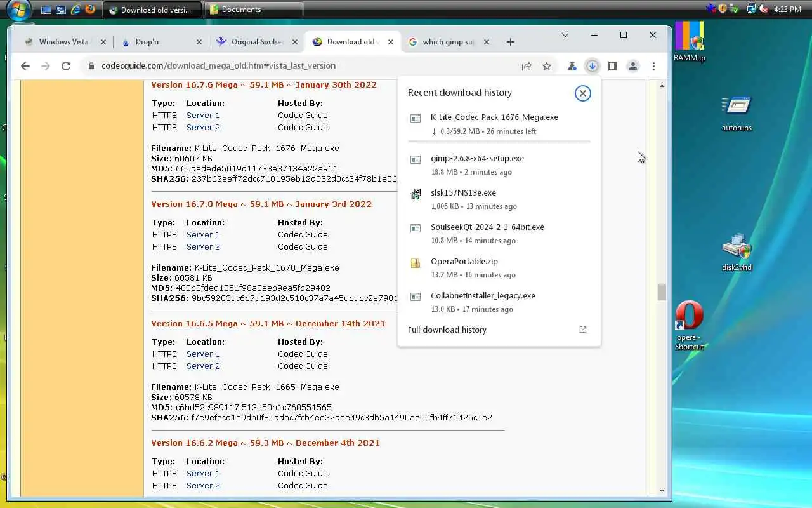
Task: Go back in Chrome
Action: tap(25, 66)
